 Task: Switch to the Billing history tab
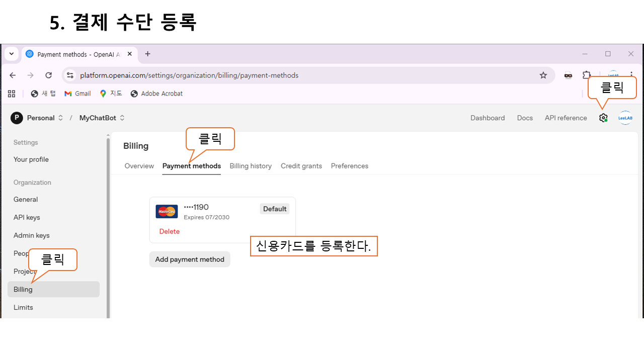[x=251, y=166]
